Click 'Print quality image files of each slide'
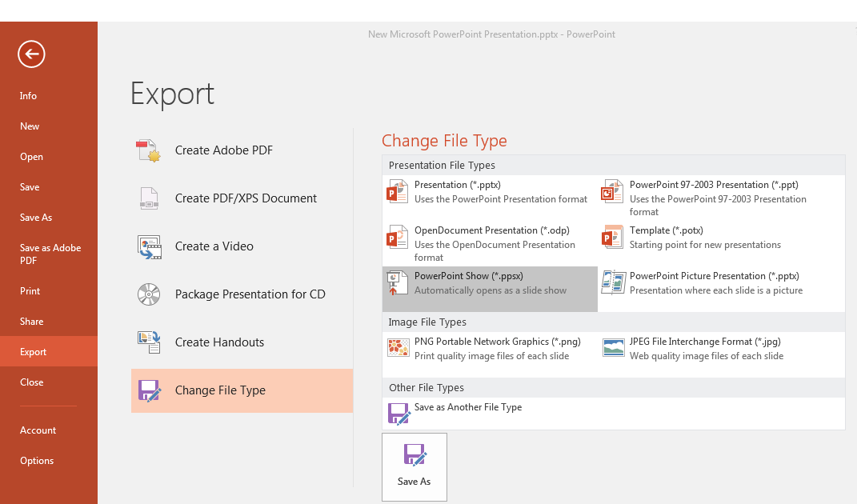This screenshot has width=857, height=504. click(491, 356)
